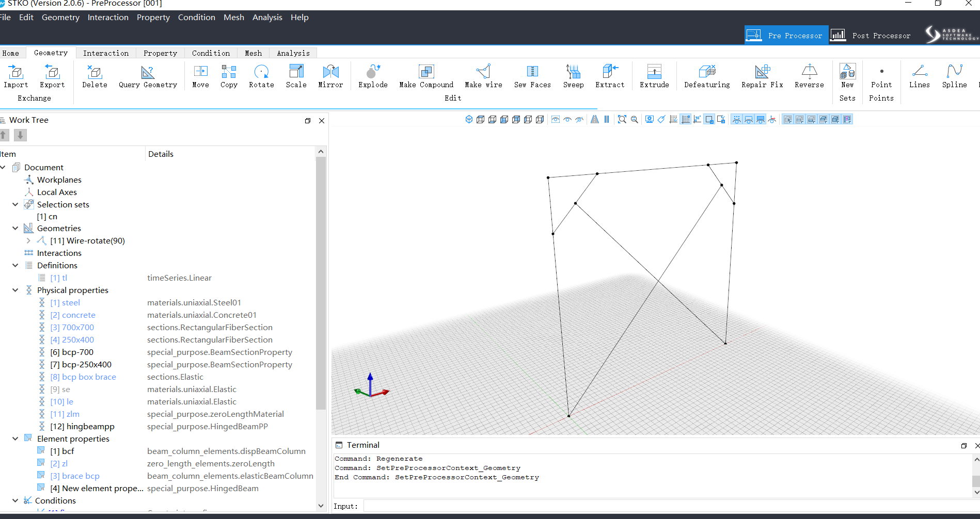Image resolution: width=980 pixels, height=519 pixels.
Task: Run Make Compound
Action: [426, 76]
